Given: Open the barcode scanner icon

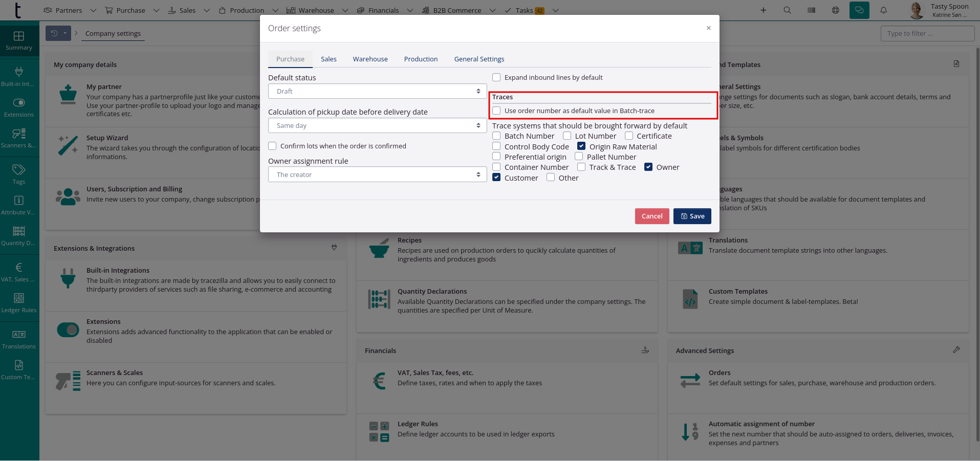Looking at the screenshot, I should 811,10.
